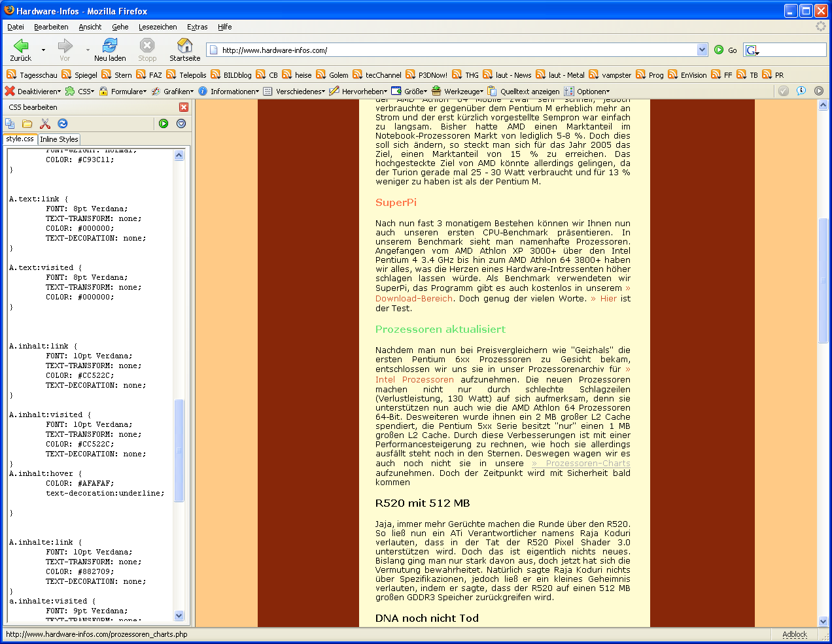The image size is (832, 644).
Task: Click the copy icon in CSS editor toolbar
Action: point(10,124)
